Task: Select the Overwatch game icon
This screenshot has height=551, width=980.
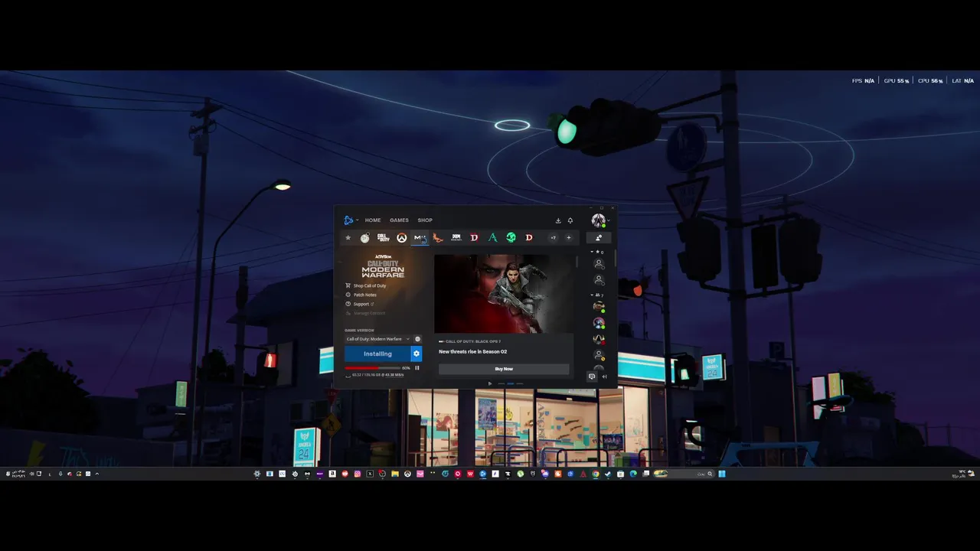Action: click(x=401, y=238)
